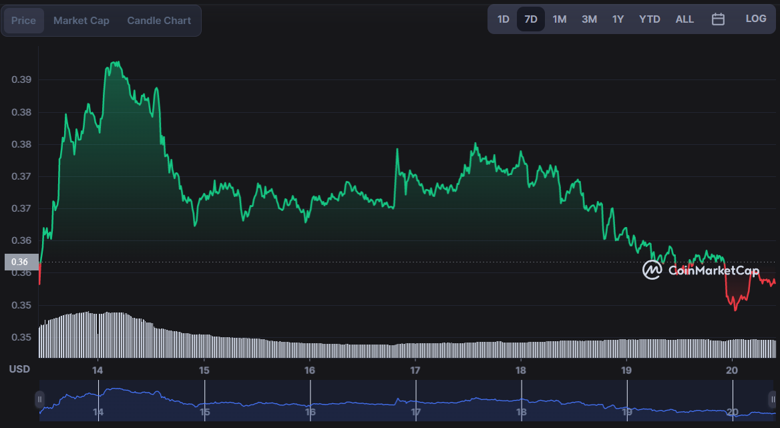The image size is (780, 428).
Task: Display ALL time price history
Action: point(684,19)
